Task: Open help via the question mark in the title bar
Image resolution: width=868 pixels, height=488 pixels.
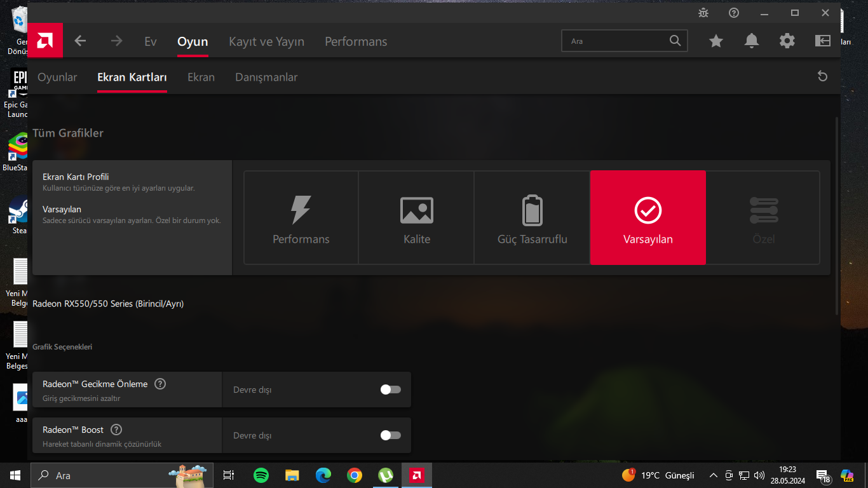Action: (734, 13)
